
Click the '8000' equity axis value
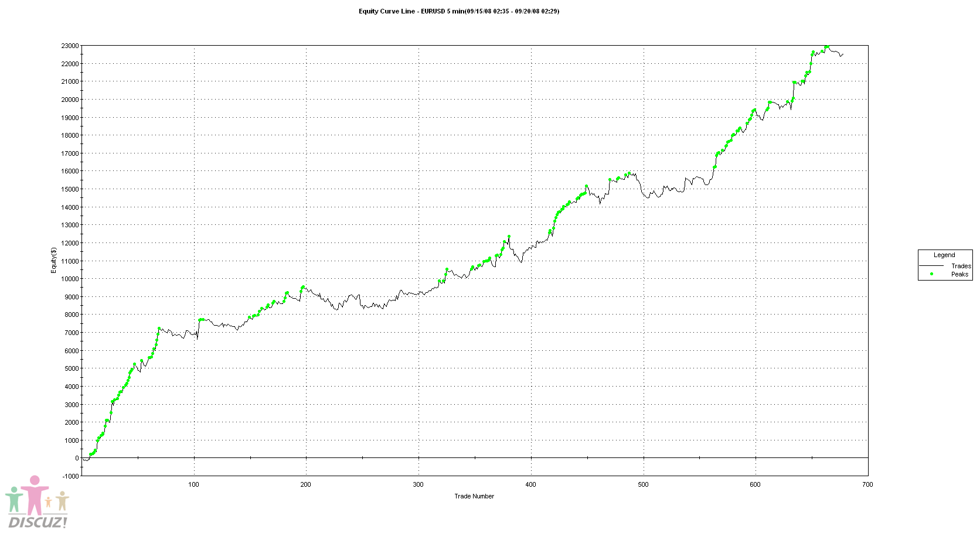(x=72, y=315)
